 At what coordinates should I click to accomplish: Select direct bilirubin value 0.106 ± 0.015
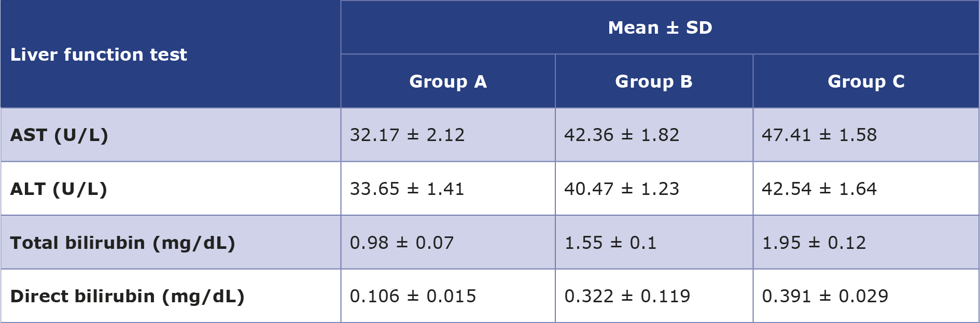(413, 296)
